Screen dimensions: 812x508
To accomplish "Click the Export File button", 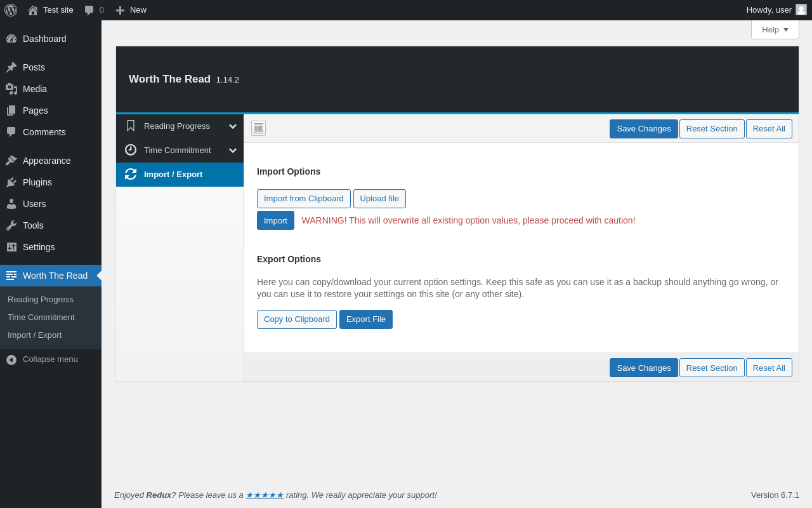I will pyautogui.click(x=366, y=319).
